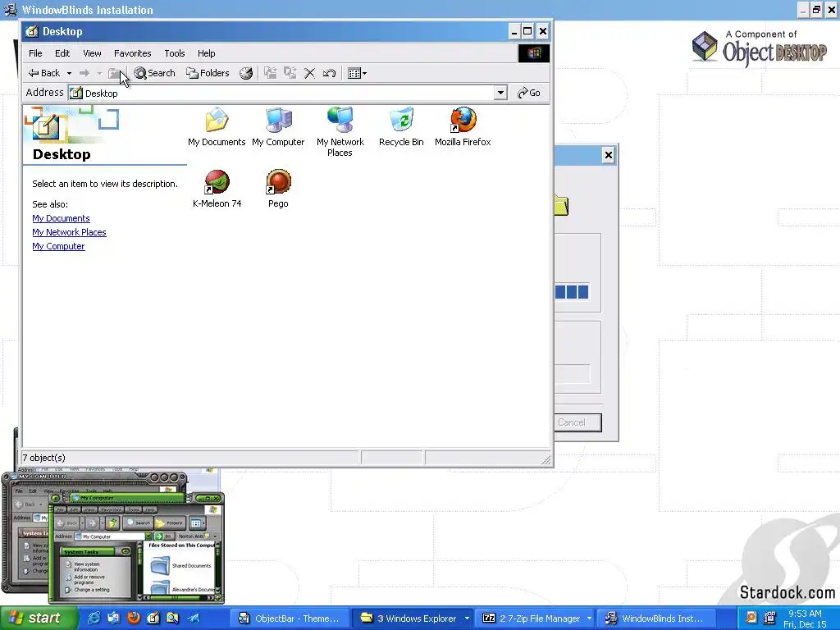Click the Move To toolbar icon
The height and width of the screenshot is (630, 840).
coord(271,73)
